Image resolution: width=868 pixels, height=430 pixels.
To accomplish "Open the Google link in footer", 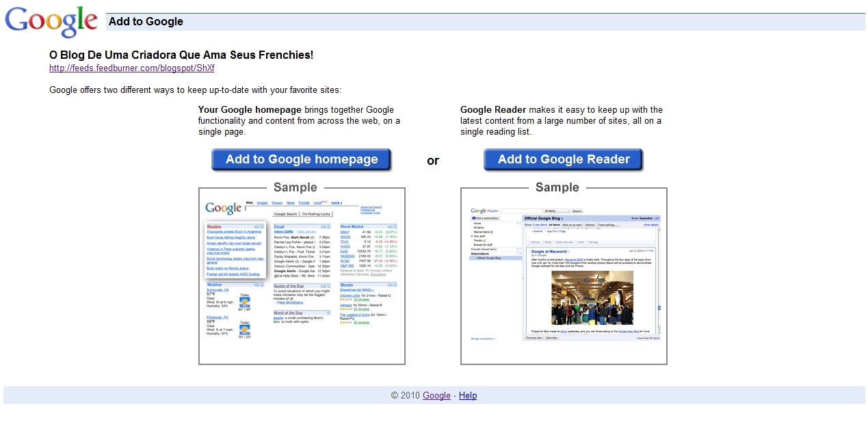I will click(x=436, y=395).
